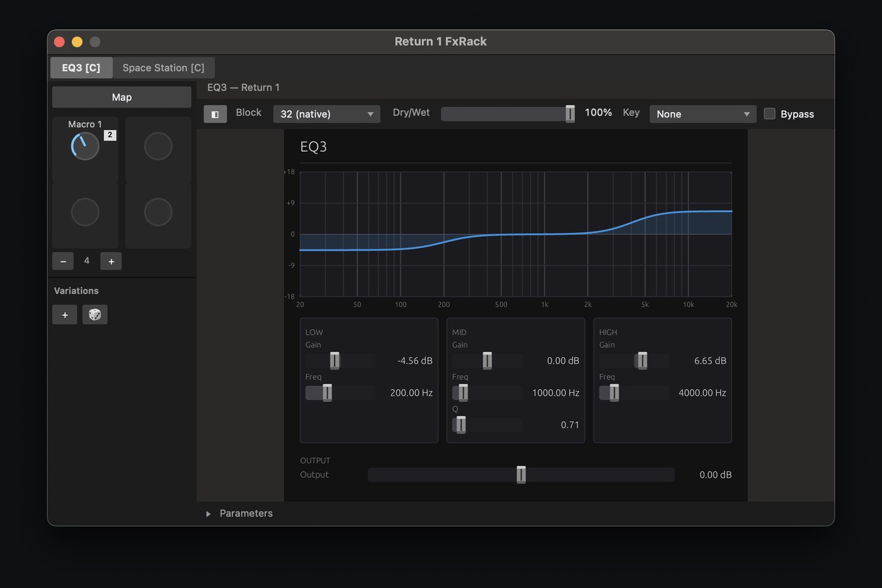Click the empty macro knob in the second row under the unlabeled slot
The height and width of the screenshot is (588, 882).
coord(158,212)
